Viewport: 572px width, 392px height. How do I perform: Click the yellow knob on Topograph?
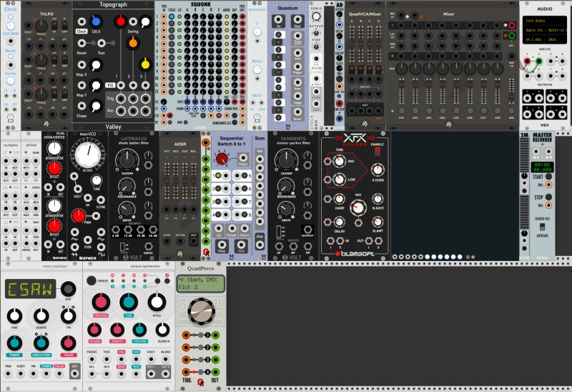point(145,64)
